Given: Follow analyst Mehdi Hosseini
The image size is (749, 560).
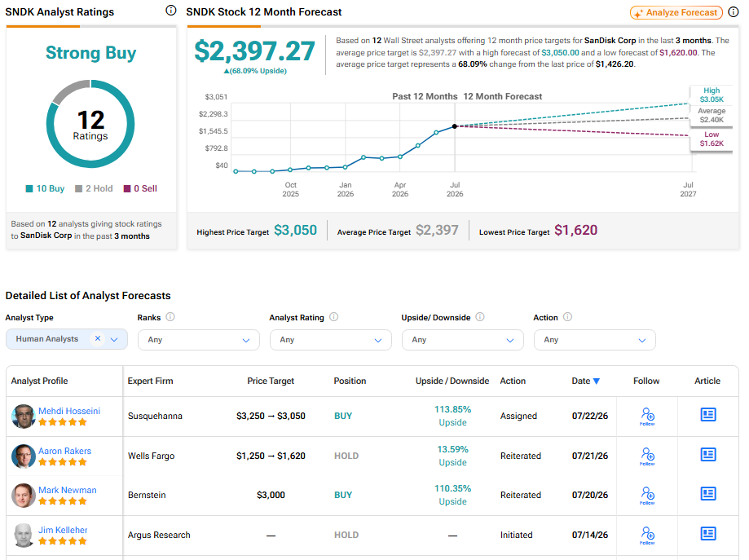Looking at the screenshot, I should coord(647,417).
